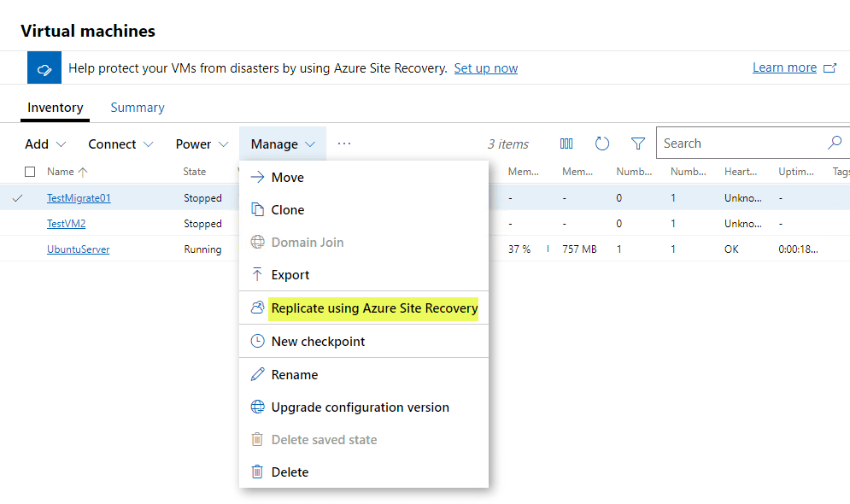Image resolution: width=850 pixels, height=504 pixels.
Task: Choose Move from the Manage menu
Action: [x=364, y=177]
